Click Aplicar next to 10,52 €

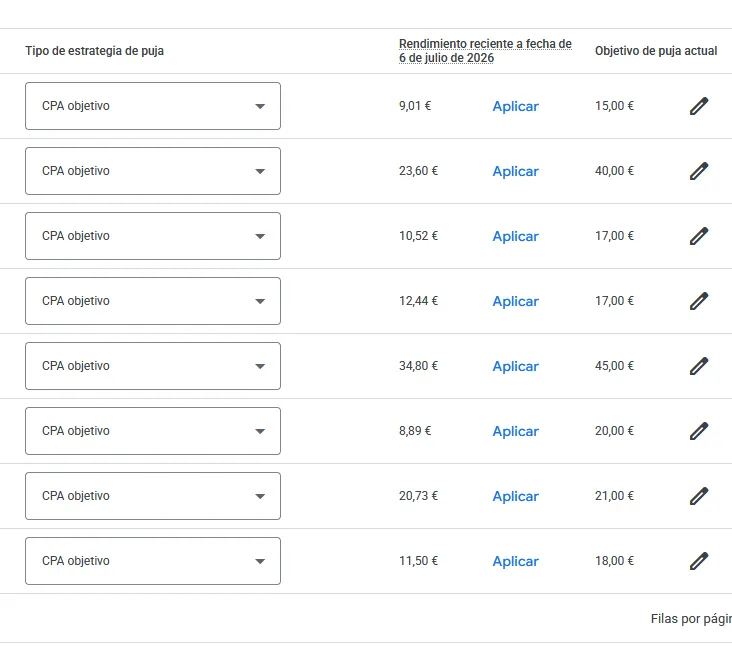coord(515,236)
